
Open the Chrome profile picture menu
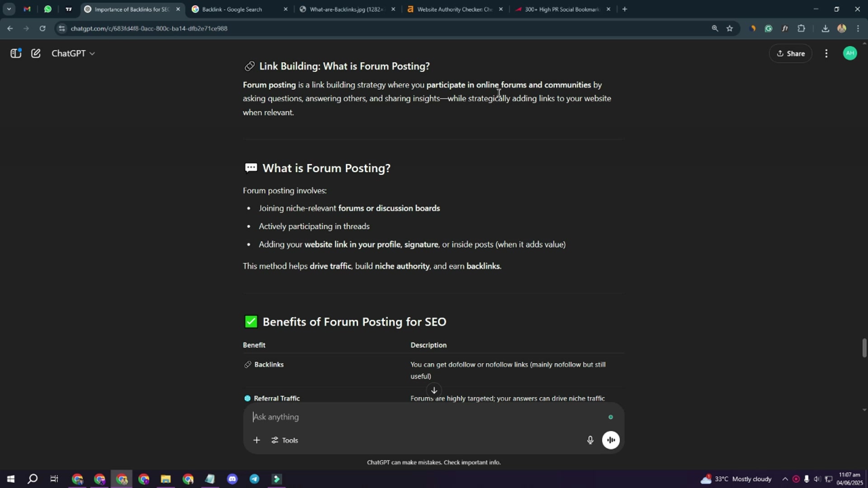click(x=842, y=28)
